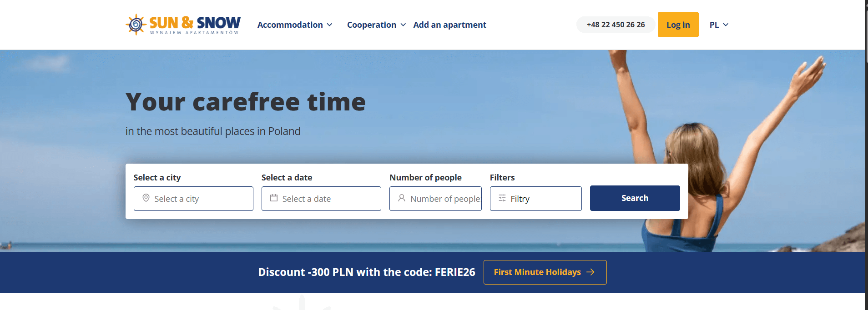
Task: Click the Sun & Snow brand wordmark
Action: [x=195, y=25]
